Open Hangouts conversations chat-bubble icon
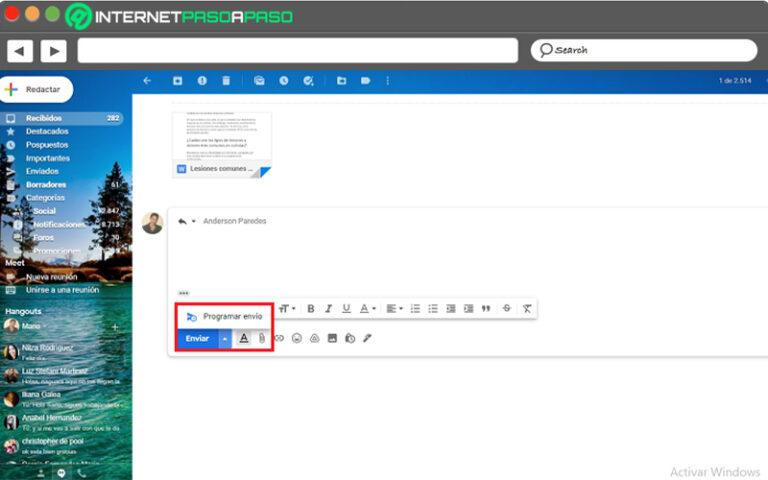The image size is (768, 480). 61,473
